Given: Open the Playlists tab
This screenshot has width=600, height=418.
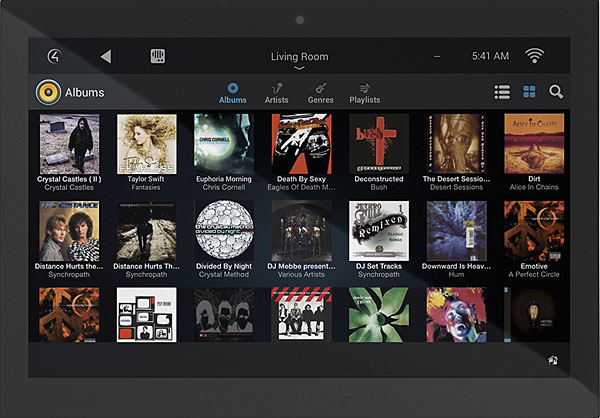Looking at the screenshot, I should pos(365,93).
